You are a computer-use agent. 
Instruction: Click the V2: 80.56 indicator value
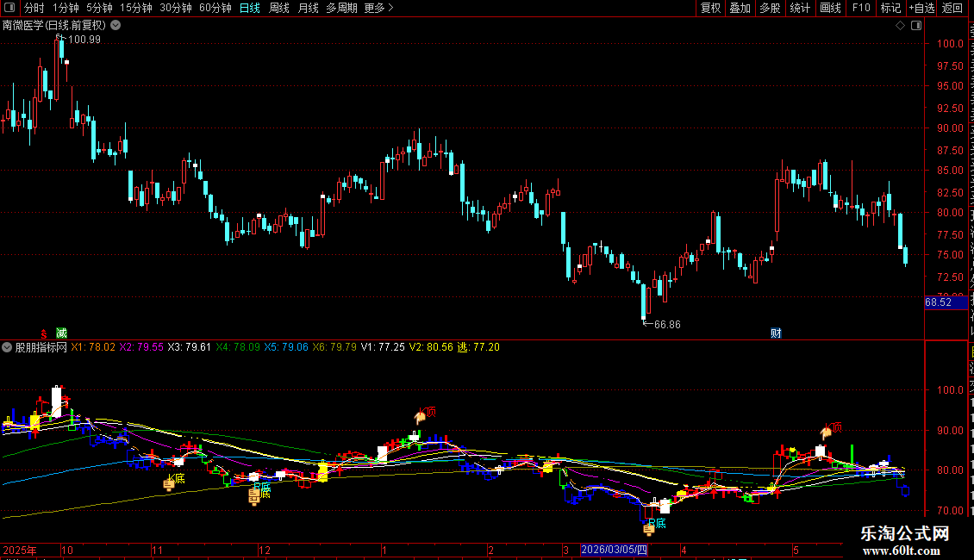(431, 347)
